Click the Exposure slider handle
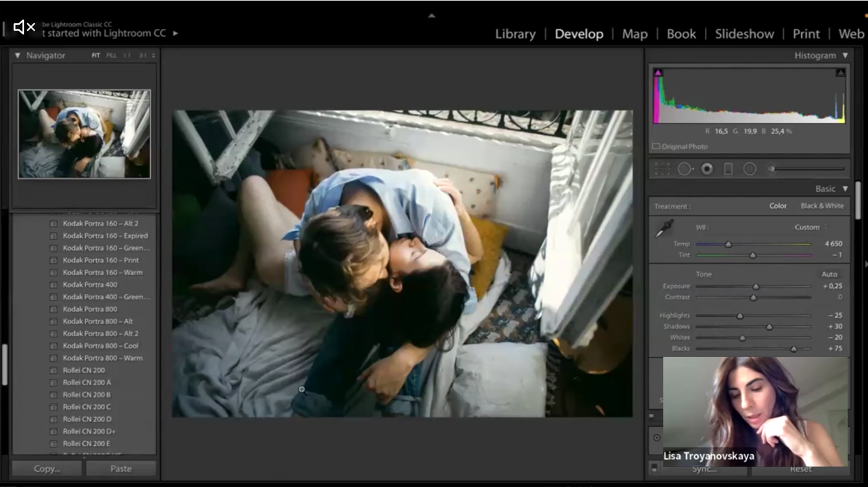Image resolution: width=868 pixels, height=487 pixels. click(756, 287)
